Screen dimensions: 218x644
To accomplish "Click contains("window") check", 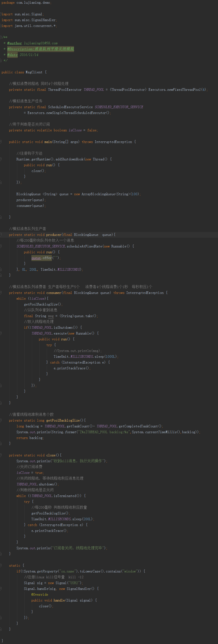I will coord(122,572).
